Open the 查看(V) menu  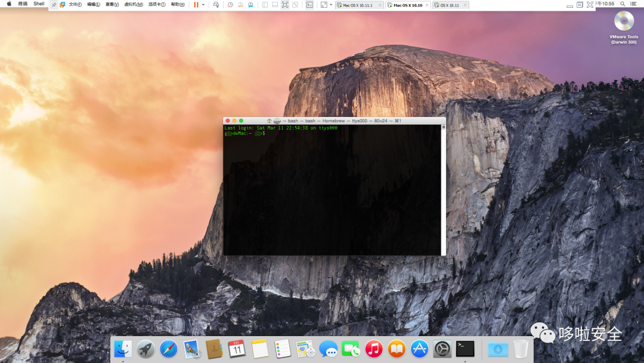[x=112, y=5]
